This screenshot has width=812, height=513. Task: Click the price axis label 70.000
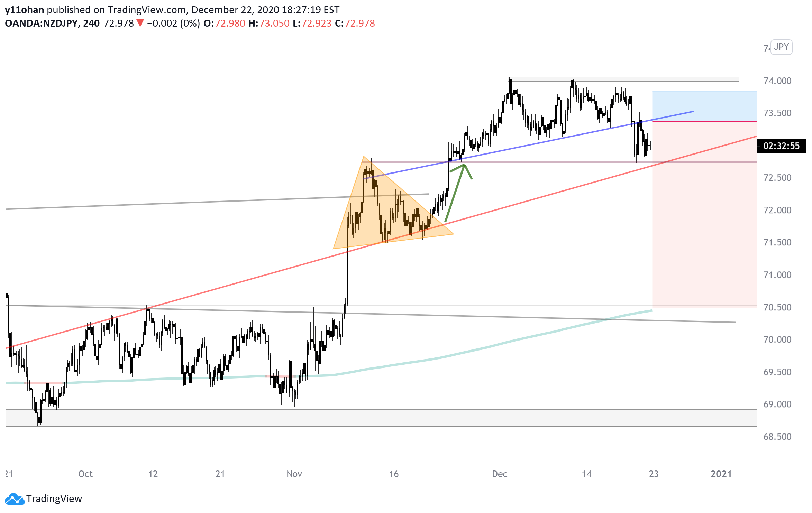pos(777,339)
